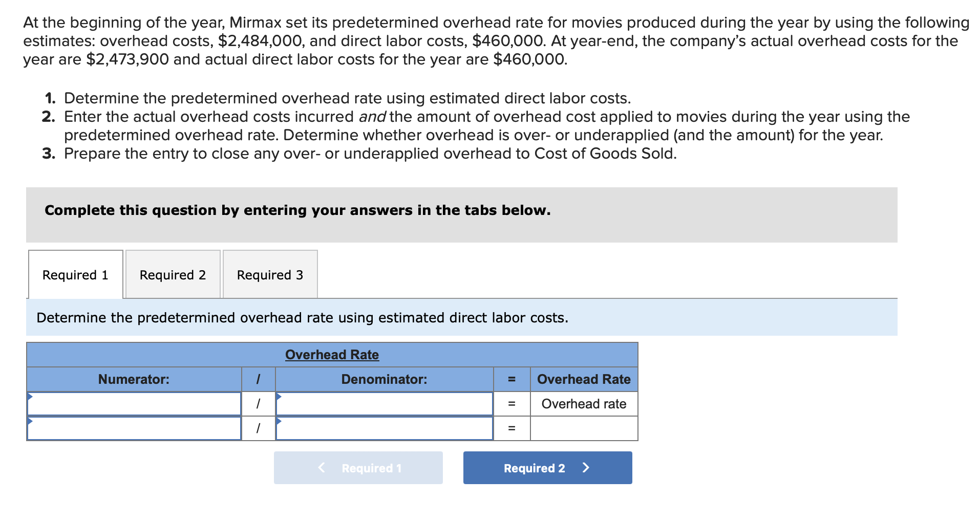Click the blue caret marker on second Numerator cell
980x522 pixels.
point(31,422)
